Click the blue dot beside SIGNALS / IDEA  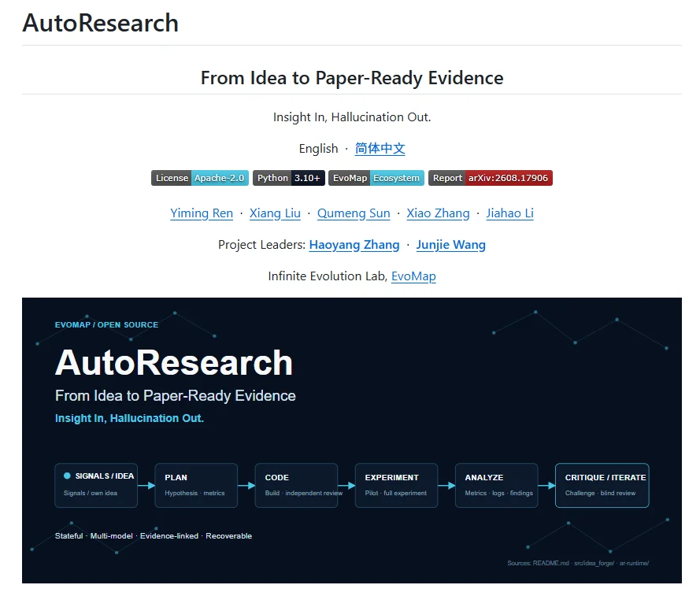click(x=67, y=476)
